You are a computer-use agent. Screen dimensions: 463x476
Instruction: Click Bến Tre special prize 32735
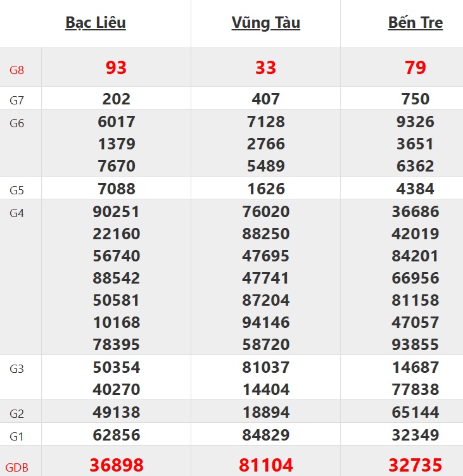point(415,465)
